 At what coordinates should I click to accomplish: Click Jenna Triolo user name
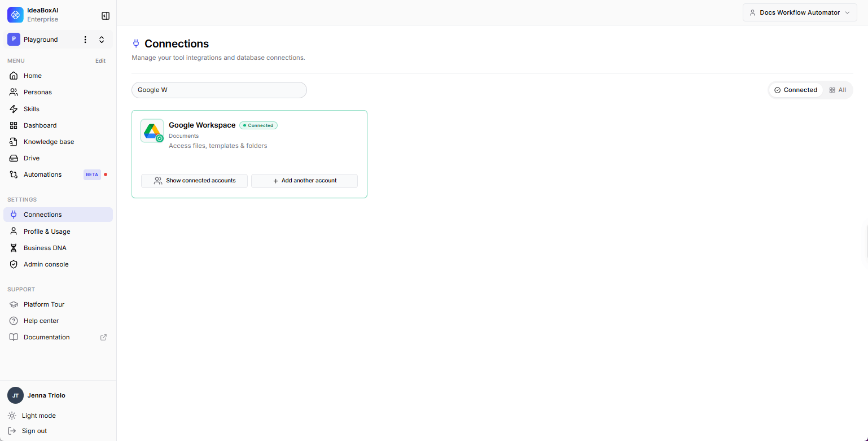tap(46, 395)
